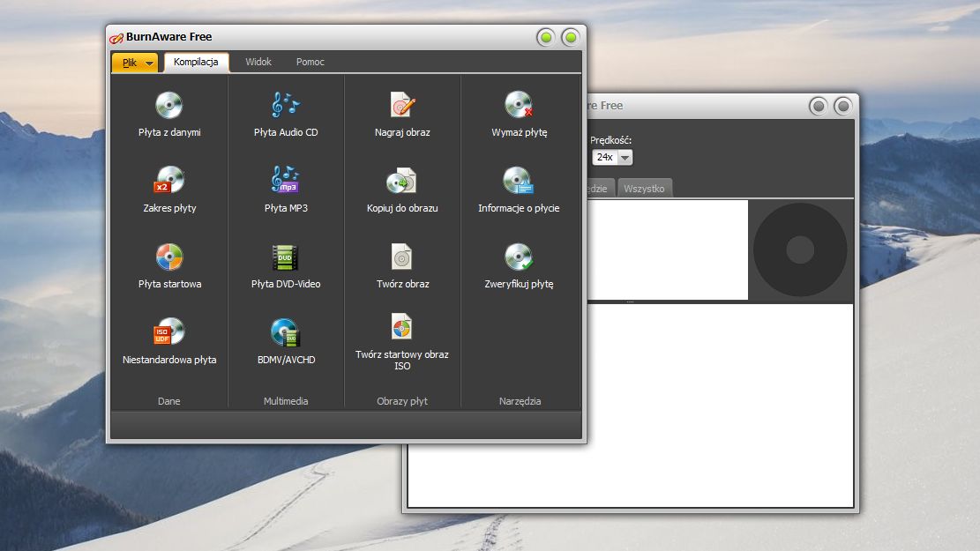The image size is (980, 551).
Task: Open the Pomoc menu
Action: tap(310, 62)
